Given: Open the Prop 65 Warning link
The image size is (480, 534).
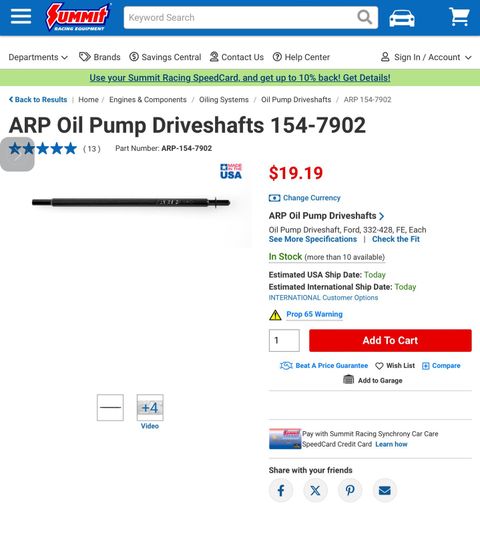Looking at the screenshot, I should tap(314, 314).
